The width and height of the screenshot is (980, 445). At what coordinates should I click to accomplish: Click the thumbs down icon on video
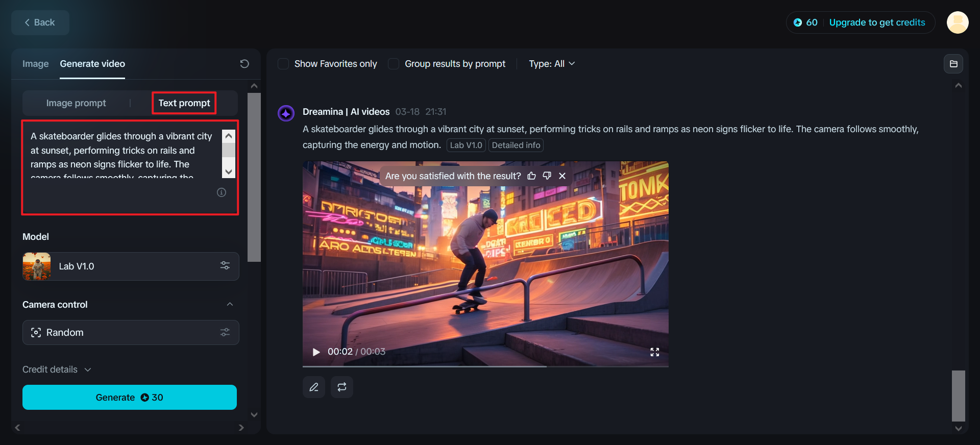[547, 176]
